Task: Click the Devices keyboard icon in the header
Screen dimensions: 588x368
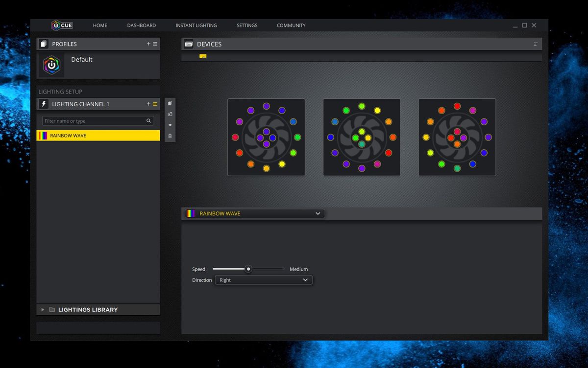Action: (188, 44)
